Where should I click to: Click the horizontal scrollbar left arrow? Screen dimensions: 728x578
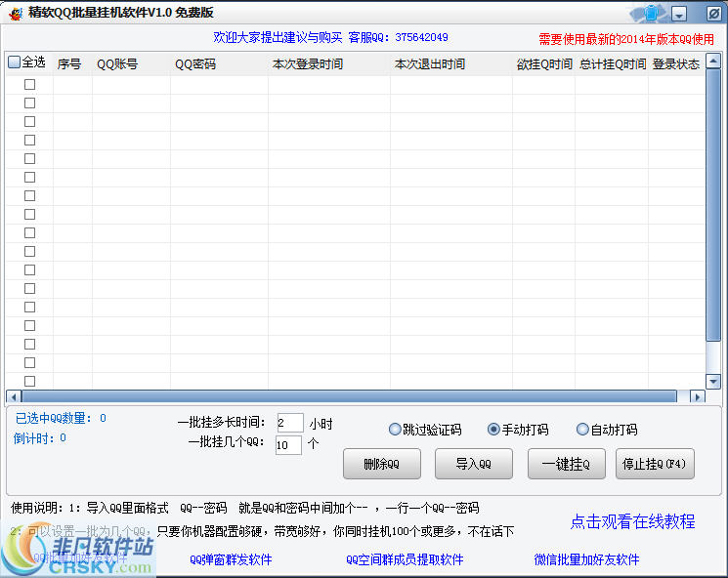[14, 396]
